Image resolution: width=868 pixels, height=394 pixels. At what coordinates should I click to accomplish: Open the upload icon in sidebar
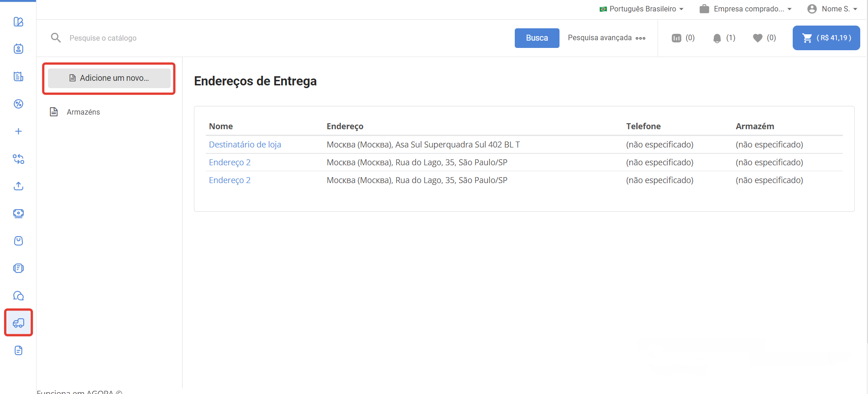[18, 186]
